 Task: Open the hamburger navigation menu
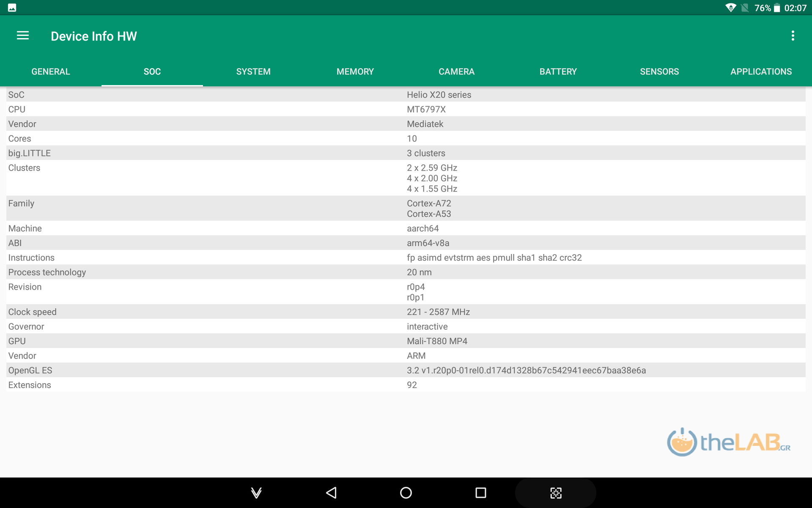(x=23, y=36)
